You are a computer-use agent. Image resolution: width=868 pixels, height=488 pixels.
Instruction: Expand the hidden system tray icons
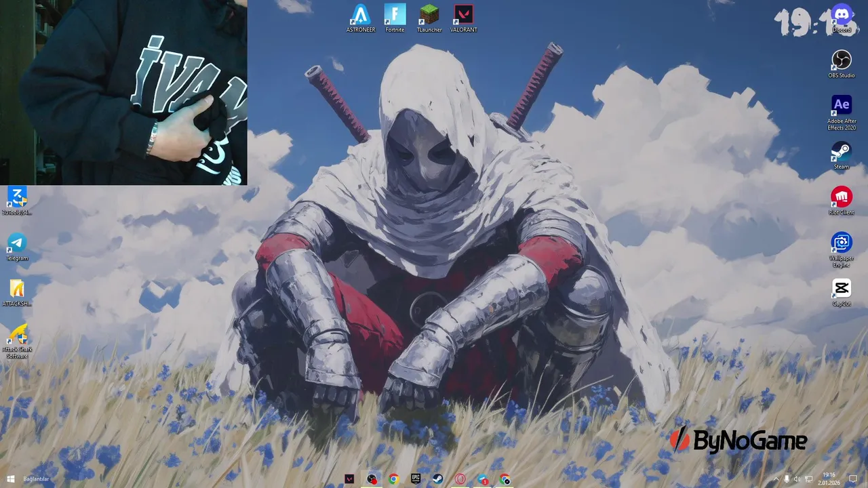(776, 479)
